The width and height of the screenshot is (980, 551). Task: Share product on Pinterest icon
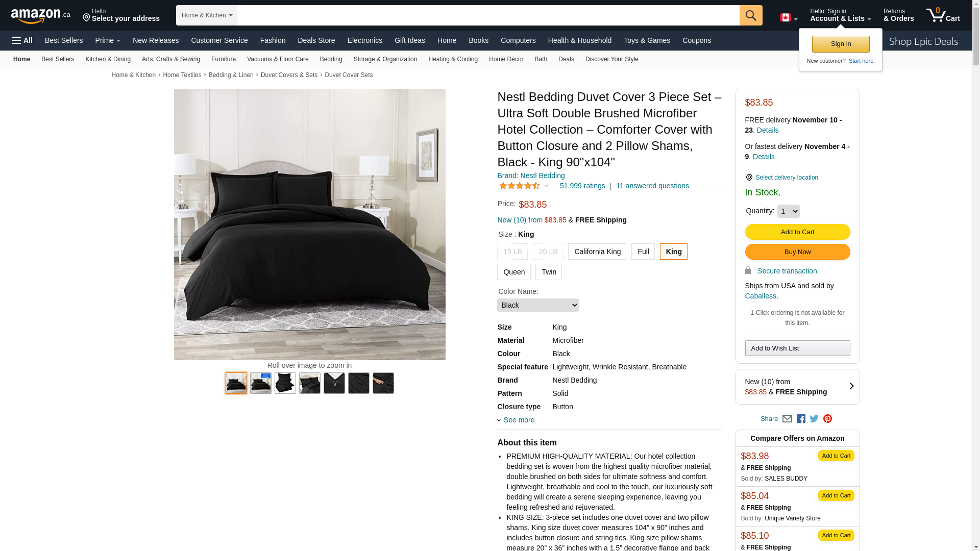827,419
